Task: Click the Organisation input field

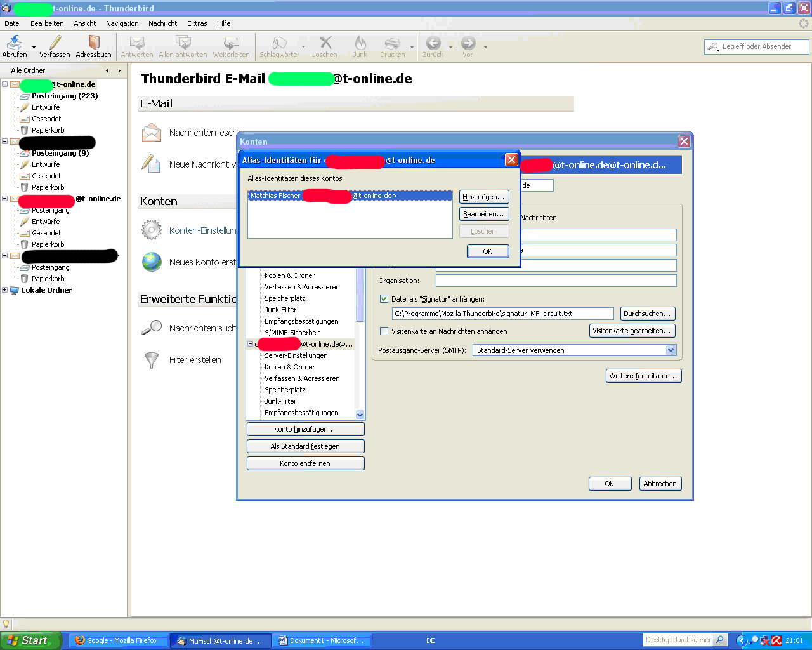Action: tap(556, 281)
